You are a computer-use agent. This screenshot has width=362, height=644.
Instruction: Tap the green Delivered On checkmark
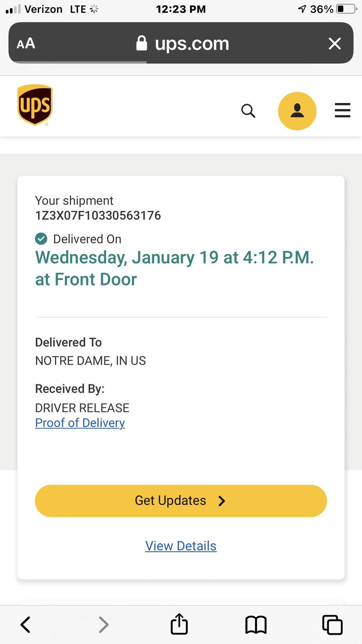[x=41, y=239]
